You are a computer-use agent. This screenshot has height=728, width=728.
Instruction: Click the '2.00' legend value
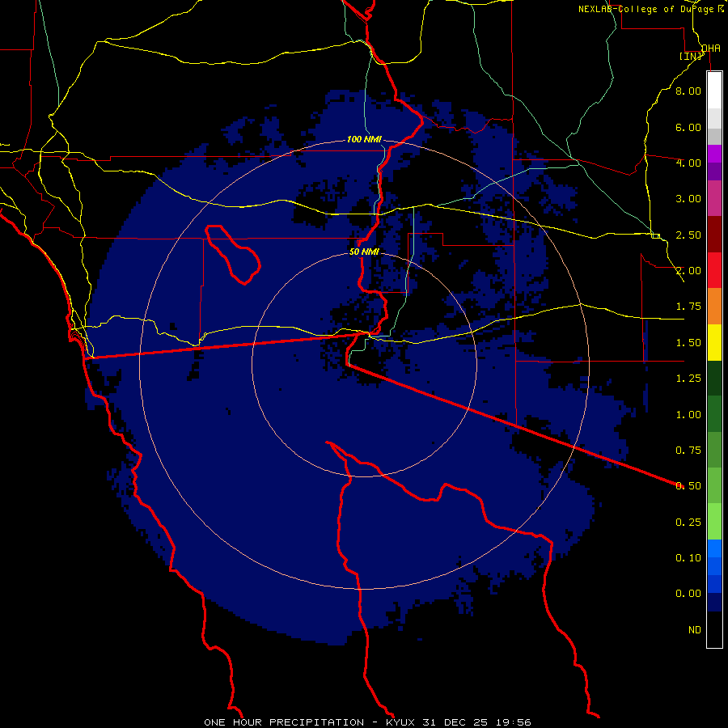688,271
